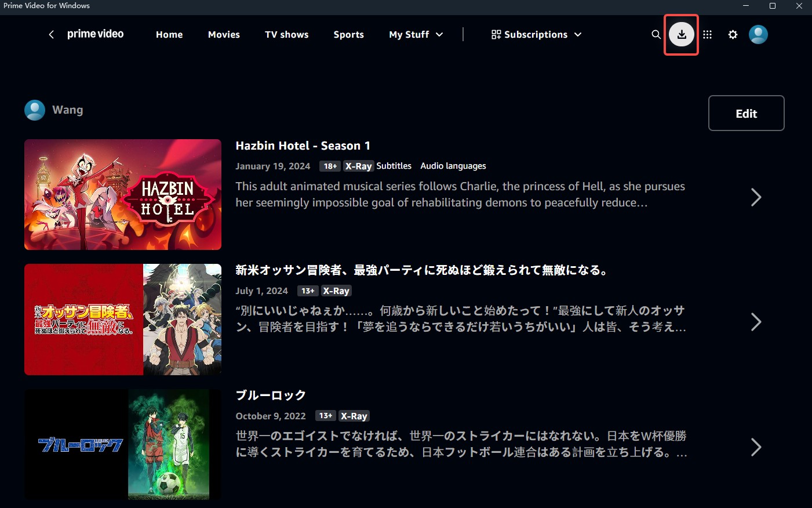Open the apps grid icon
The width and height of the screenshot is (812, 508).
707,35
